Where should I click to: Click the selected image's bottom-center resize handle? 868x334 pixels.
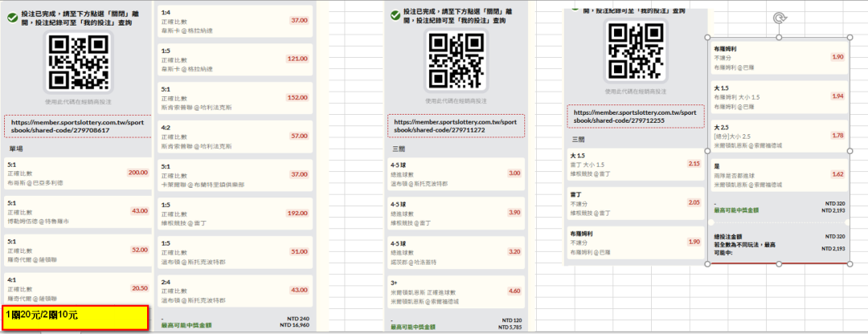(x=778, y=264)
